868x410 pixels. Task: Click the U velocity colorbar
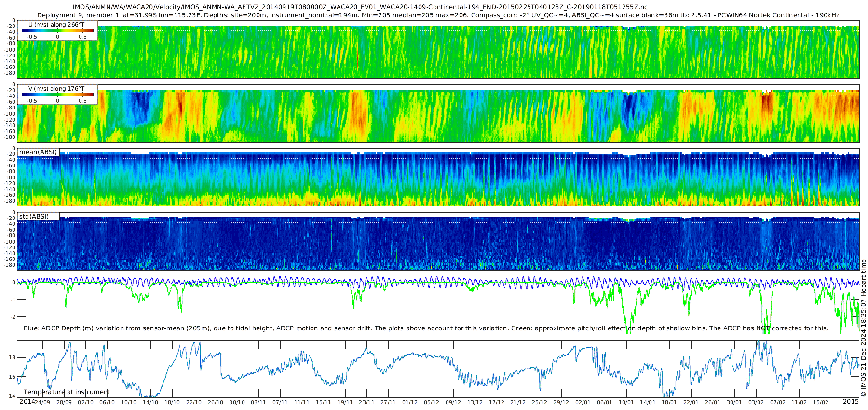coord(57,30)
